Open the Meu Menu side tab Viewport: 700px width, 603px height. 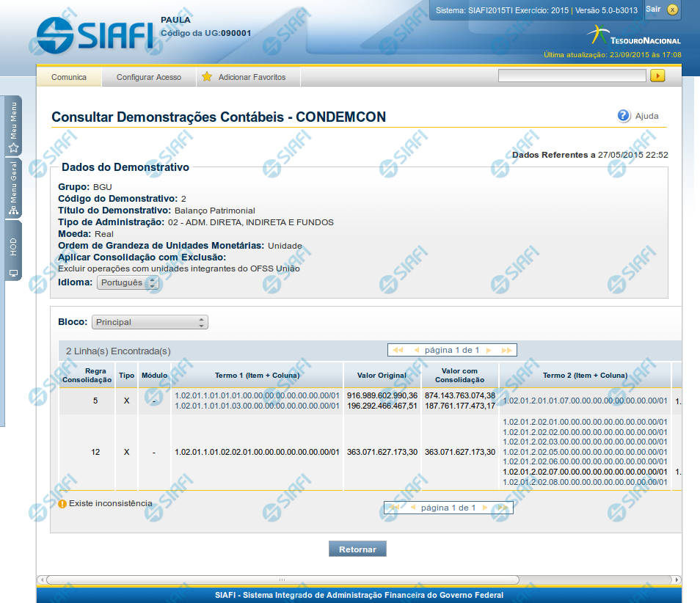tap(13, 125)
